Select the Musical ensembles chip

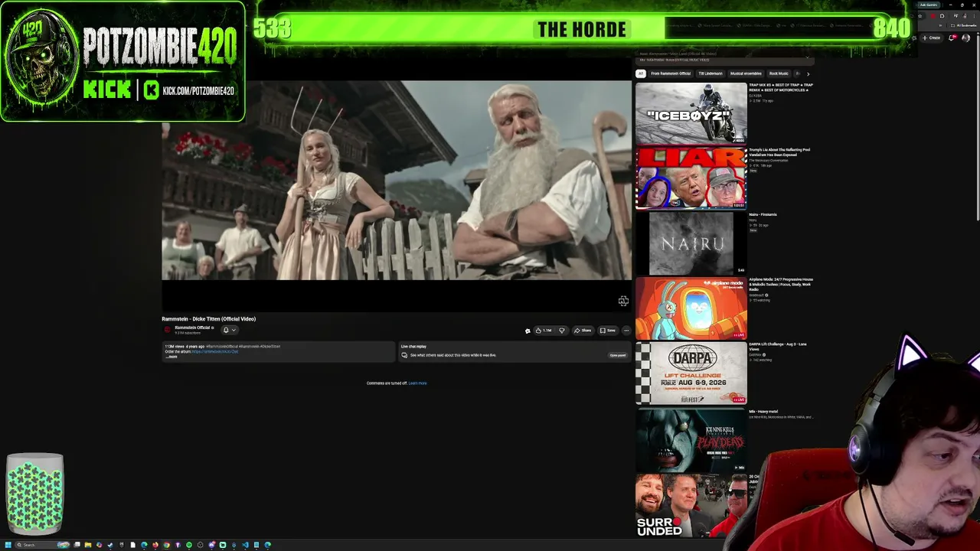[x=746, y=73]
